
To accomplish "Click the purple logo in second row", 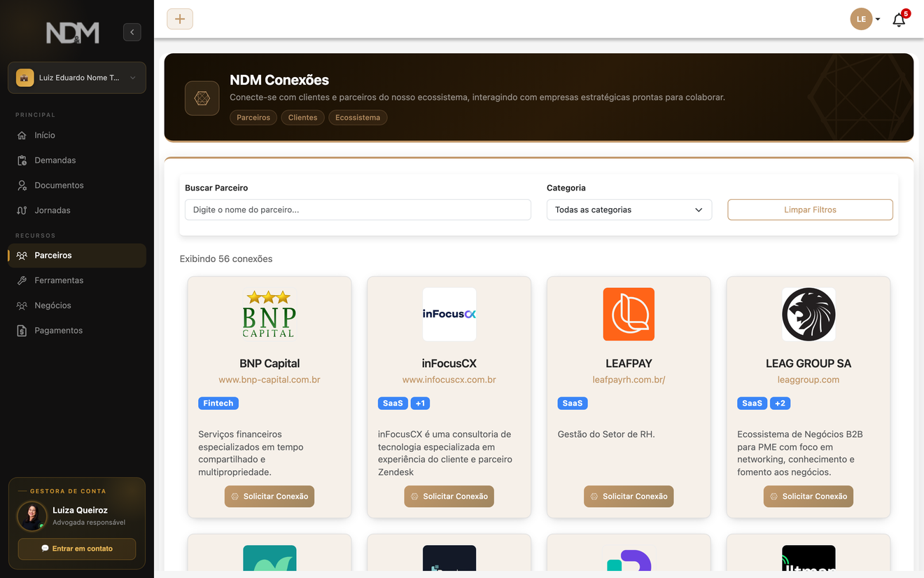I will (x=629, y=559).
